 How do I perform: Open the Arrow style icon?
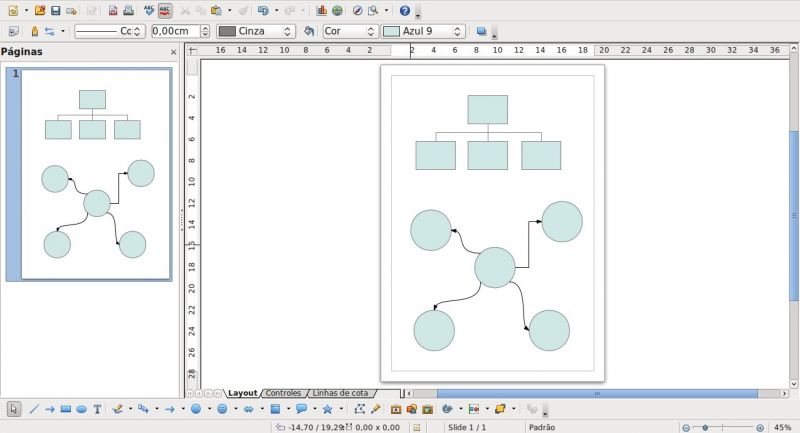point(49,31)
